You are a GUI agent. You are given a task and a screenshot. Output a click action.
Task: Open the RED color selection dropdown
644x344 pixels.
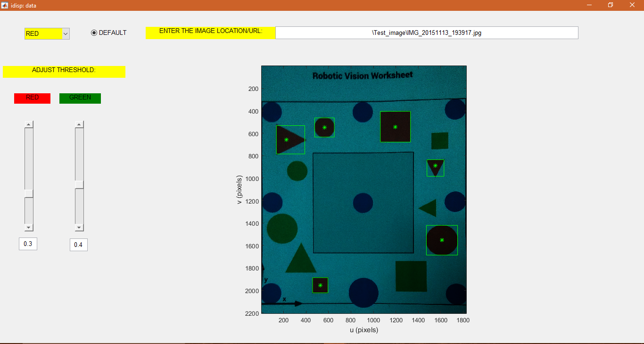pos(47,33)
